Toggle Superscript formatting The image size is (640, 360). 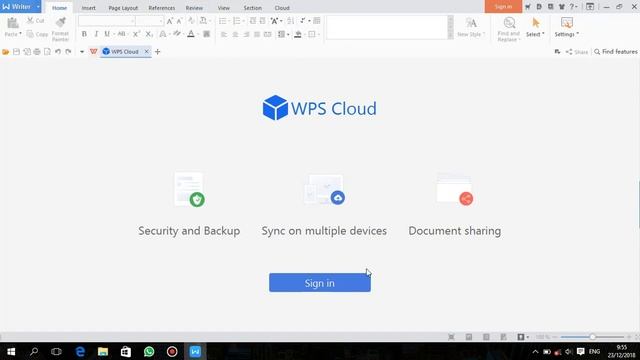[x=136, y=34]
